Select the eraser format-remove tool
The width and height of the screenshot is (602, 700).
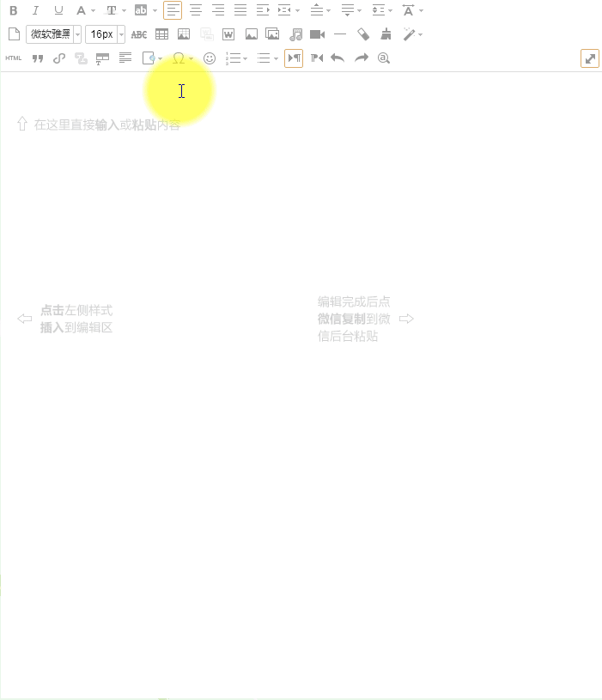[x=363, y=34]
